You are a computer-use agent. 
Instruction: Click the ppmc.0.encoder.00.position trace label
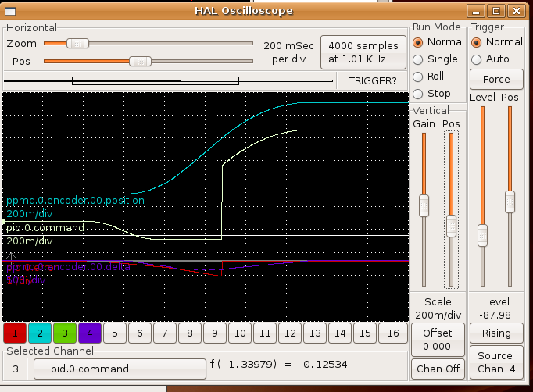coord(75,201)
